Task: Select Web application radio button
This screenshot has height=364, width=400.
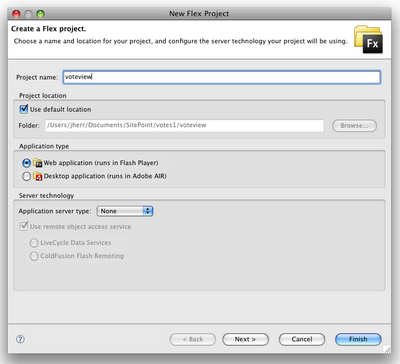Action: pyautogui.click(x=26, y=163)
